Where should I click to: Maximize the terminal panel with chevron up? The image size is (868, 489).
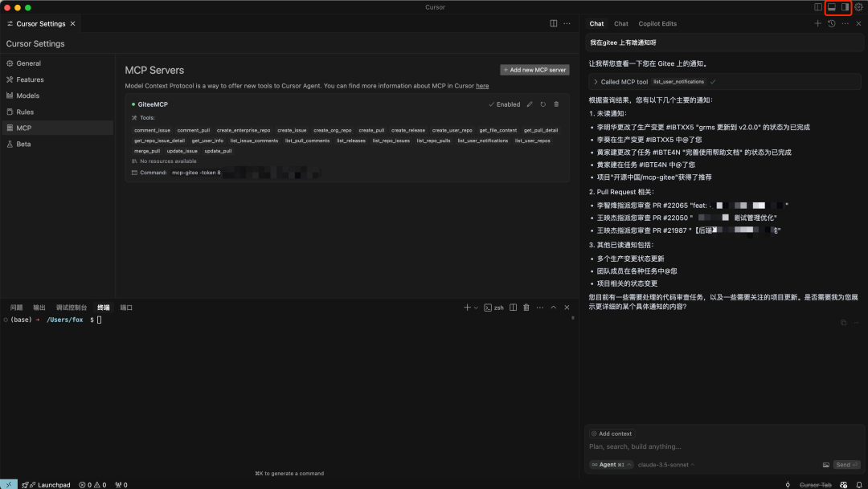tap(553, 308)
